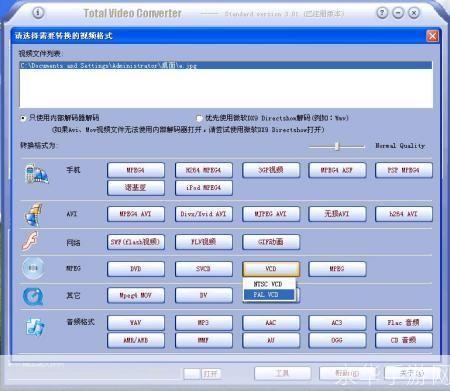Click the mobile phone category icon
Screen dimensions: 450x391
pyautogui.click(x=36, y=173)
